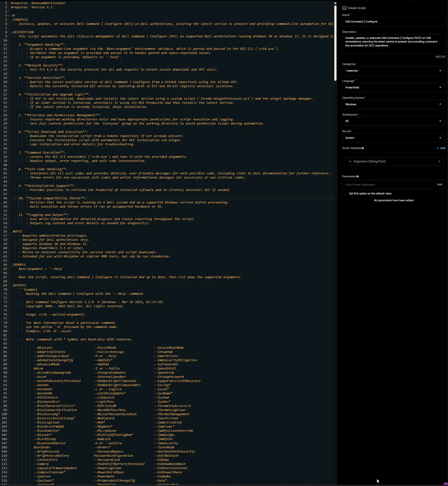Collapse the comment block fold at line 4
The width and height of the screenshot is (448, 486).
pos(9,16)
